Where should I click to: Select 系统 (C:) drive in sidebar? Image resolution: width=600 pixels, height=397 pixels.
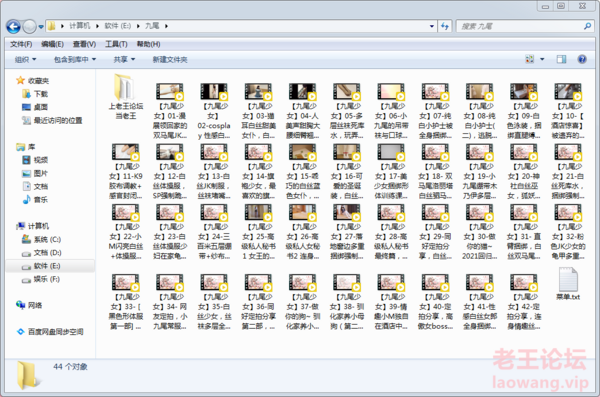point(41,239)
